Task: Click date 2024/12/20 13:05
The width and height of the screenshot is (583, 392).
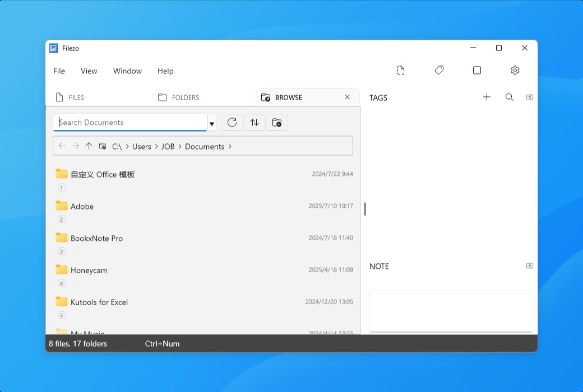Action: 330,302
